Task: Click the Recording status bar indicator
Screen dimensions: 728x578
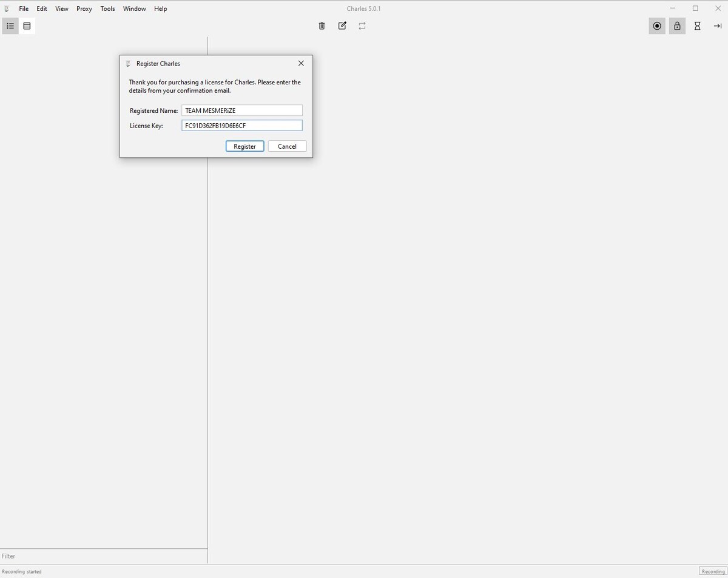Action: pos(713,571)
